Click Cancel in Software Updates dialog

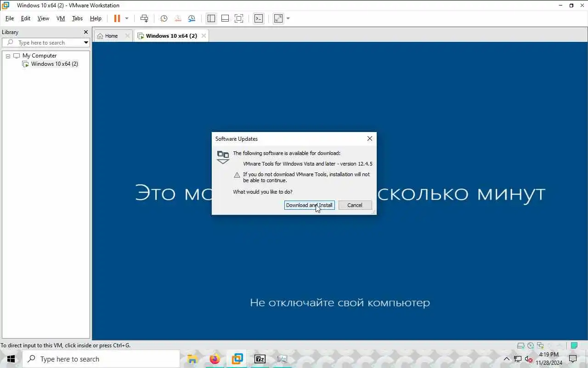pyautogui.click(x=355, y=205)
